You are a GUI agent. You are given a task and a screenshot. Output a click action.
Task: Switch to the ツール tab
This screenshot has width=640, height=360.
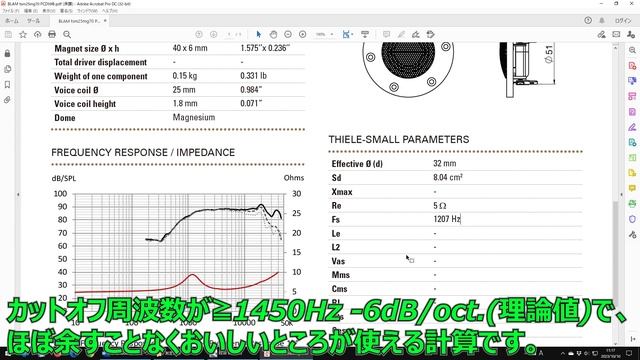(x=33, y=20)
